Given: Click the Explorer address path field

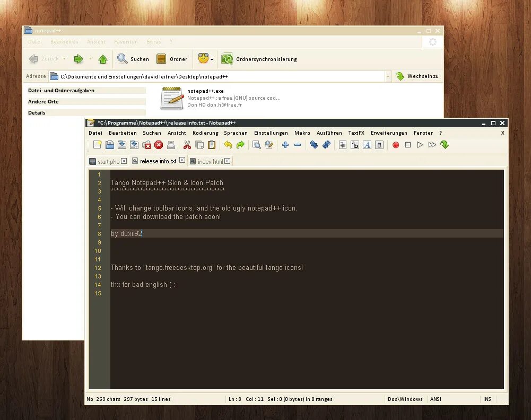Looking at the screenshot, I should [x=217, y=76].
